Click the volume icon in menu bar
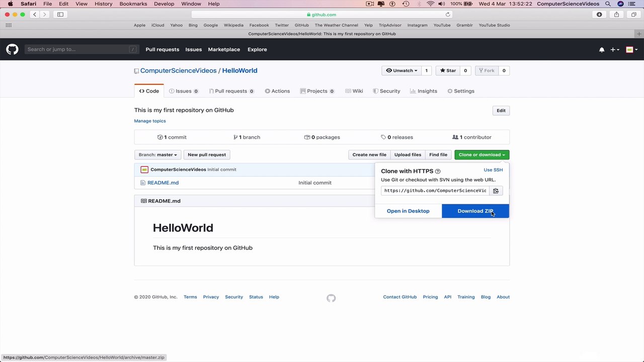Image resolution: width=644 pixels, height=362 pixels. coord(443,4)
